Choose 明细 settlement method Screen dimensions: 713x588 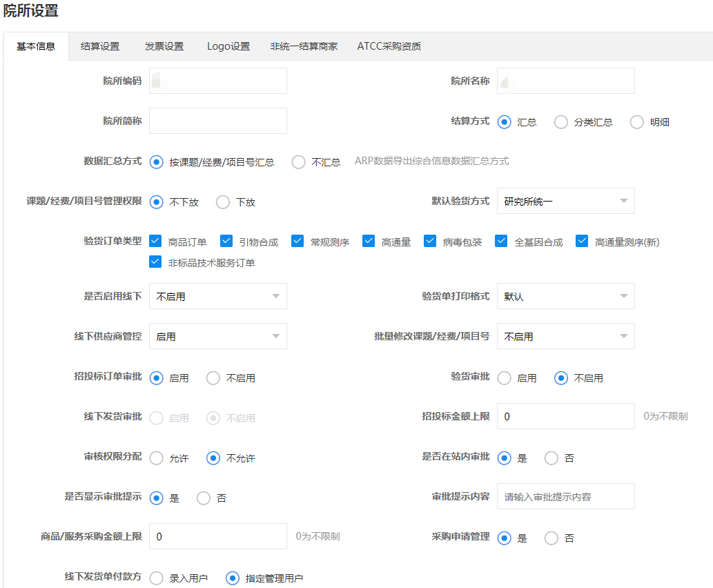tap(637, 122)
